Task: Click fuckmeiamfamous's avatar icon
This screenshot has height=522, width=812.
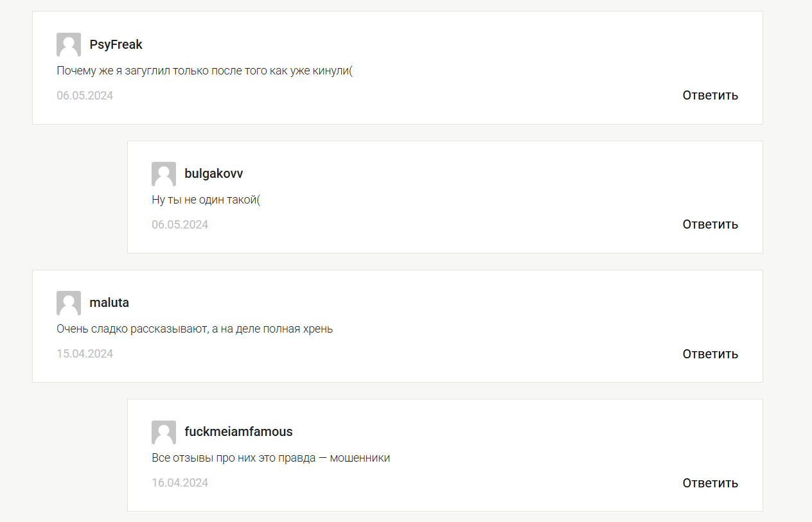Action: 164,432
